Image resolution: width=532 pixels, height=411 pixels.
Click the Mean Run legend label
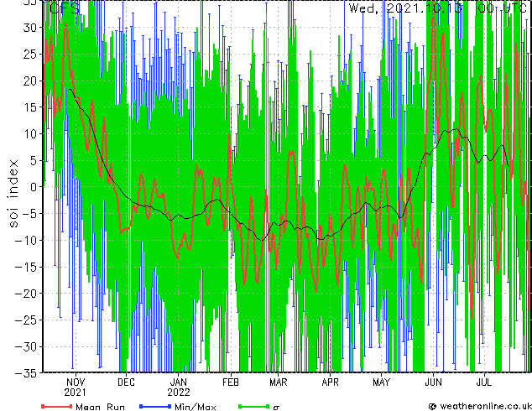click(x=100, y=407)
